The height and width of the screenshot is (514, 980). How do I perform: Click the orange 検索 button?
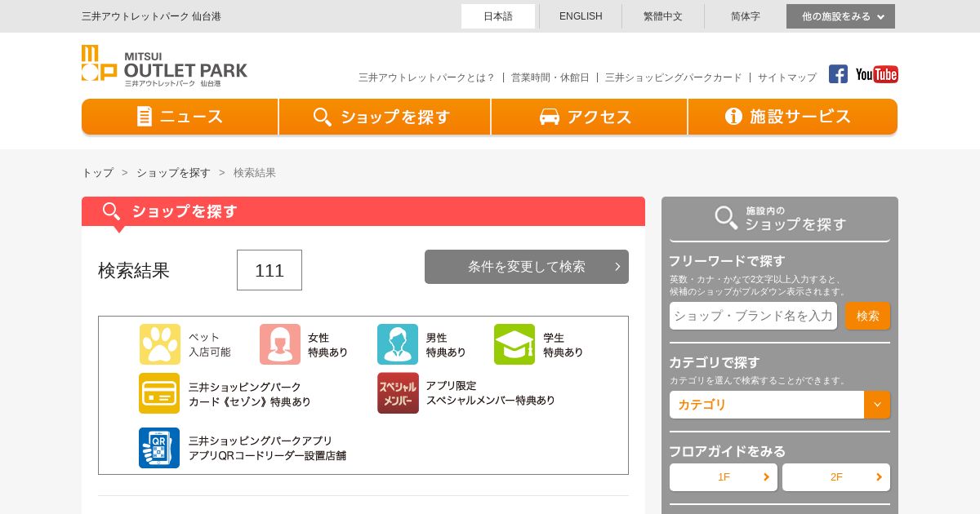pyautogui.click(x=867, y=316)
